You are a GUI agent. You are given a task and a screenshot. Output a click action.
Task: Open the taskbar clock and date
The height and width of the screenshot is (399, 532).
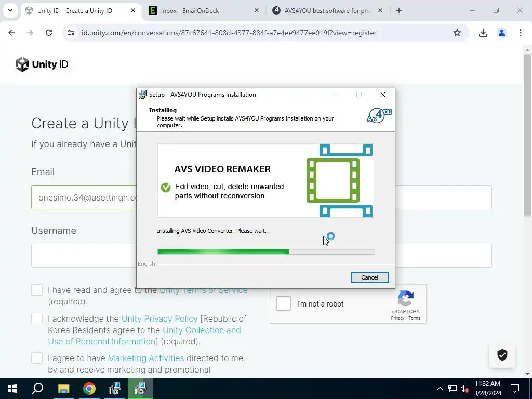(x=487, y=389)
